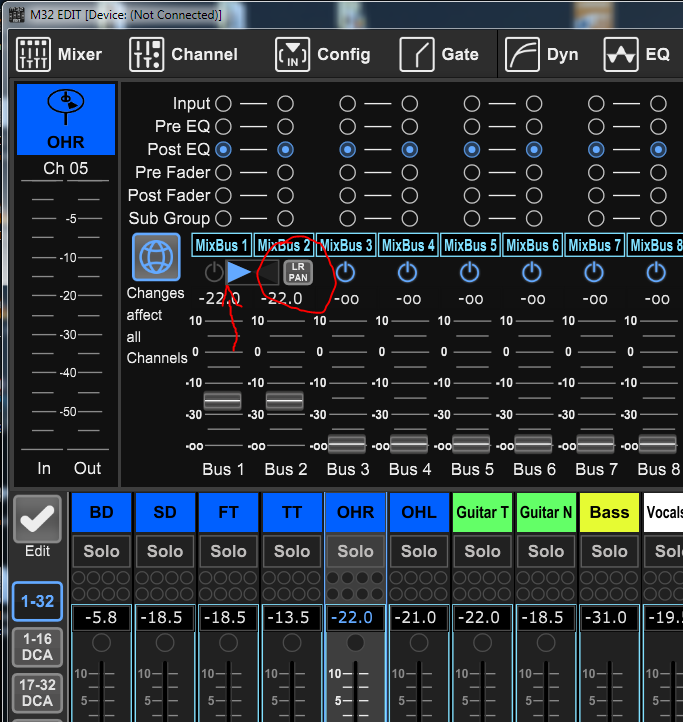The width and height of the screenshot is (683, 722).
Task: Select Input tap for Bus 7
Action: (596, 104)
